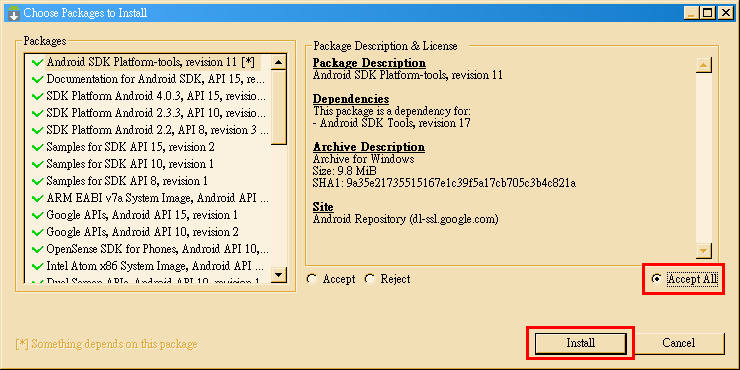Image resolution: width=740 pixels, height=370 pixels.
Task: Select Google APIs, Android API 10, revision 2
Action: [x=135, y=232]
